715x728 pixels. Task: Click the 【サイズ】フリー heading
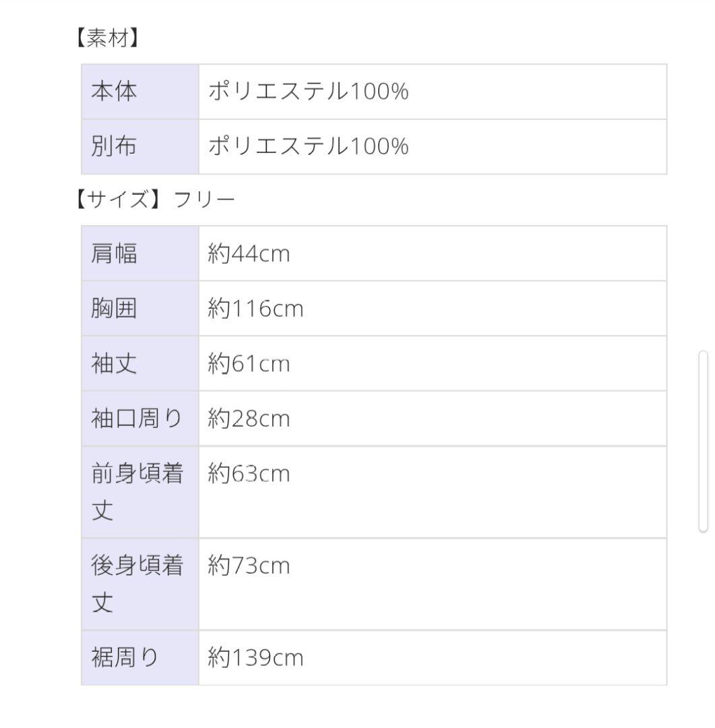[x=154, y=200]
